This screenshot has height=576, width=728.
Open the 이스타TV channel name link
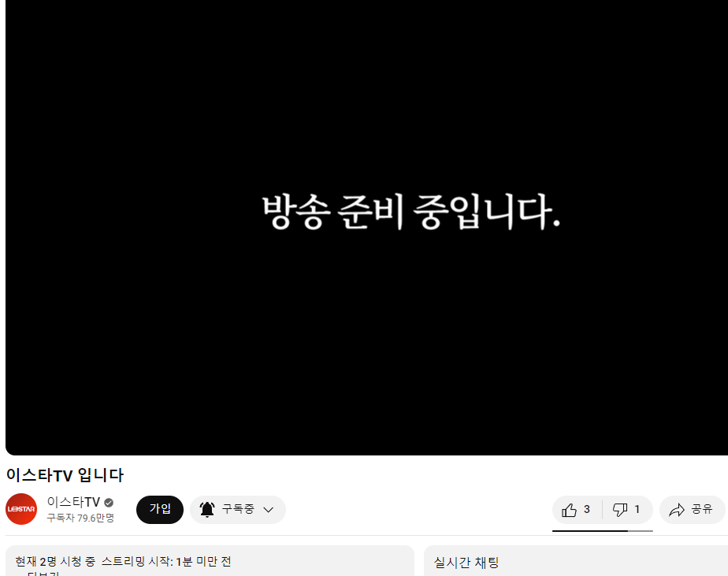73,502
